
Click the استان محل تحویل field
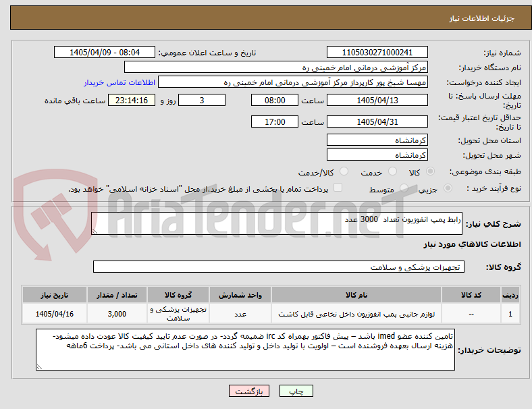pyautogui.click(x=377, y=140)
